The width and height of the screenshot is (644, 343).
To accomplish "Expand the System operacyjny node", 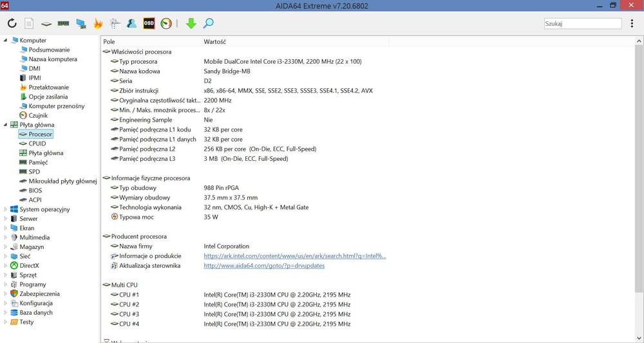I will click(5, 209).
